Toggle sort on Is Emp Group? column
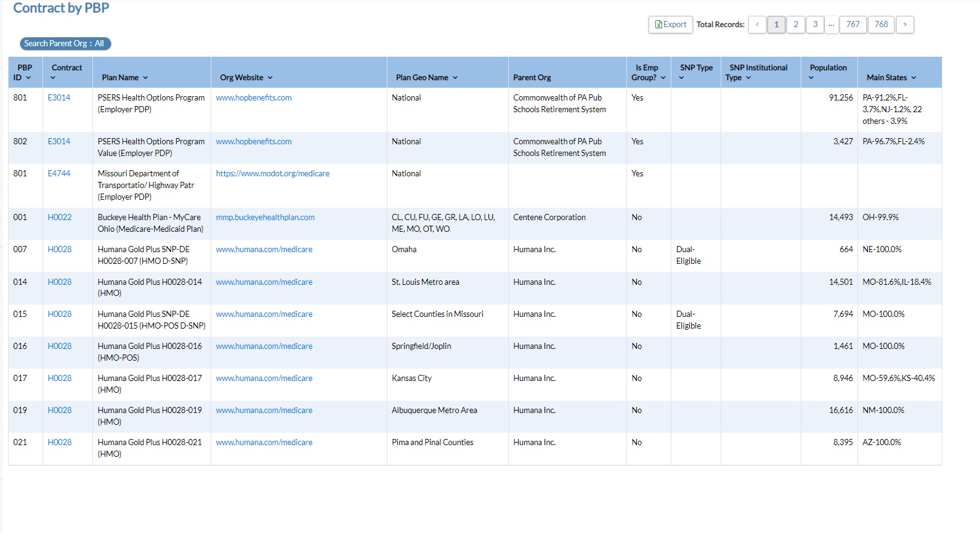This screenshot has height=545, width=980. pos(663,78)
